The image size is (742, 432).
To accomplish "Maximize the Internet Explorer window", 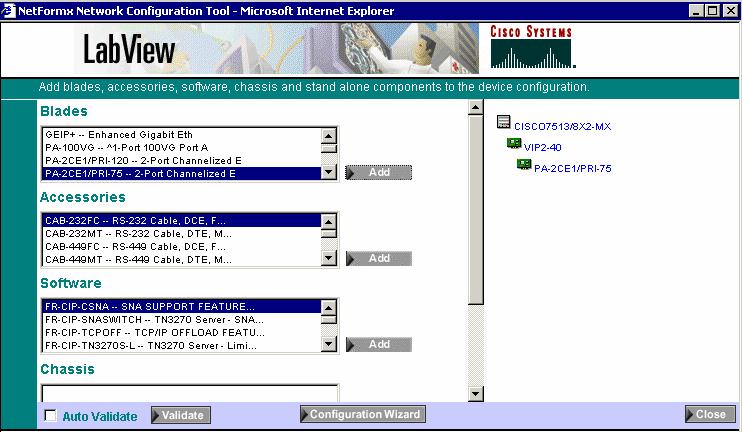I will [713, 10].
